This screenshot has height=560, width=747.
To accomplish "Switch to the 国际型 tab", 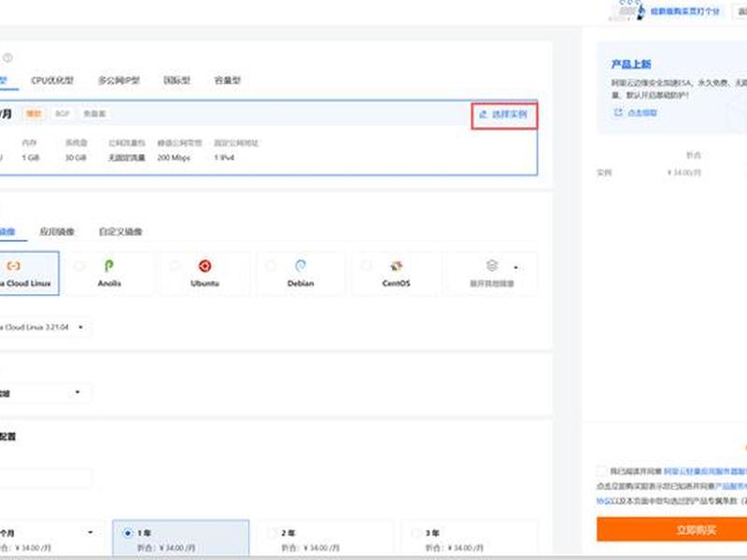I will click(176, 80).
